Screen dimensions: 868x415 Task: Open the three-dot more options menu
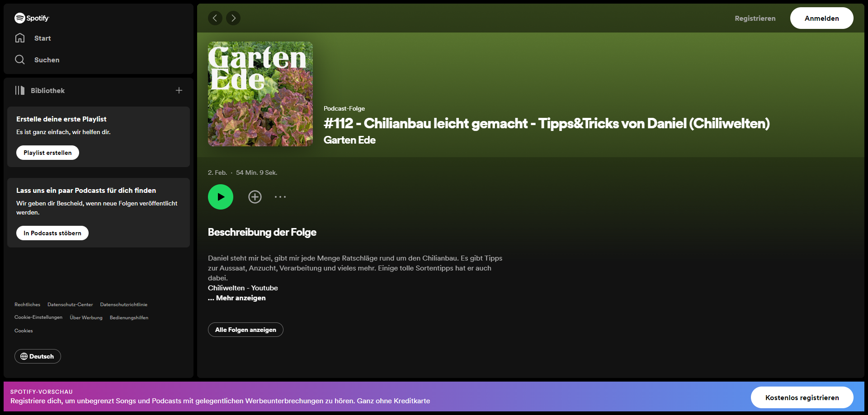click(x=280, y=197)
